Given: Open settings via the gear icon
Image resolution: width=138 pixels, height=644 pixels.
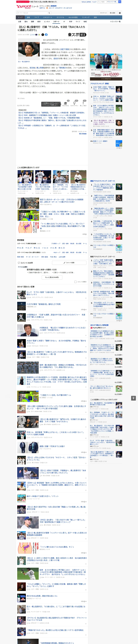Looking at the screenshot, I should click(120, 13).
